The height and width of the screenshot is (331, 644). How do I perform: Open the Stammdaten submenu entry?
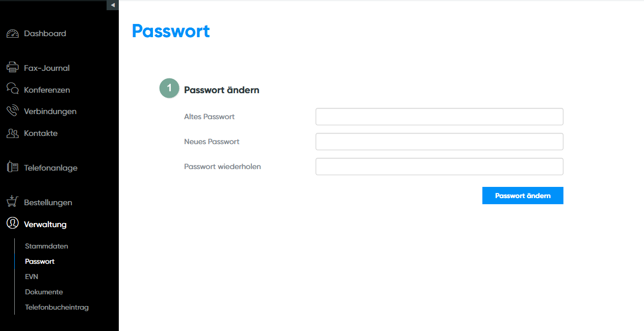(46, 246)
